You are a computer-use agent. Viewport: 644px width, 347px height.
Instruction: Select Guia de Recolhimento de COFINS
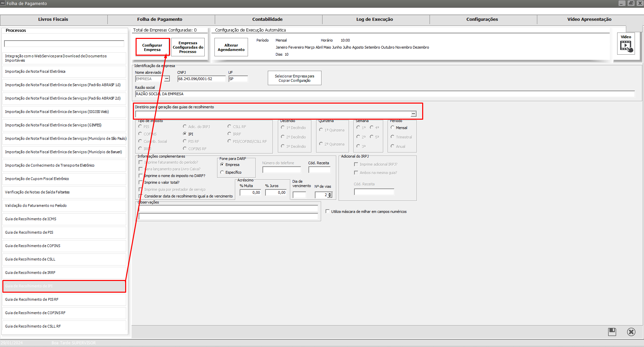(x=64, y=246)
